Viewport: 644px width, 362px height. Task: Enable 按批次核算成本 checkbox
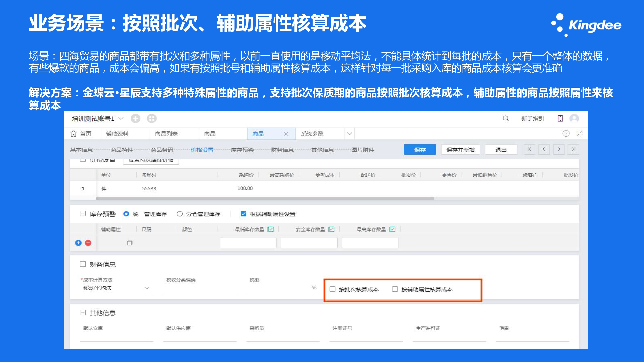pyautogui.click(x=332, y=289)
